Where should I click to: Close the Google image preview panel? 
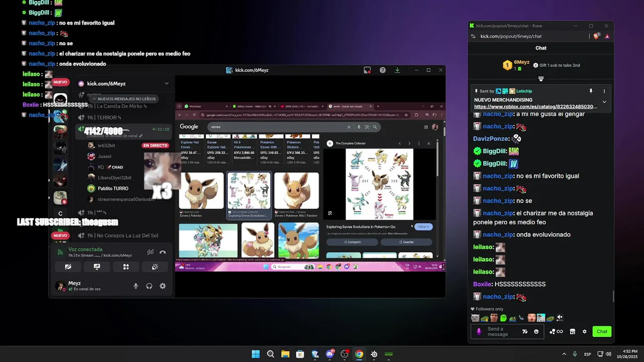point(429,143)
